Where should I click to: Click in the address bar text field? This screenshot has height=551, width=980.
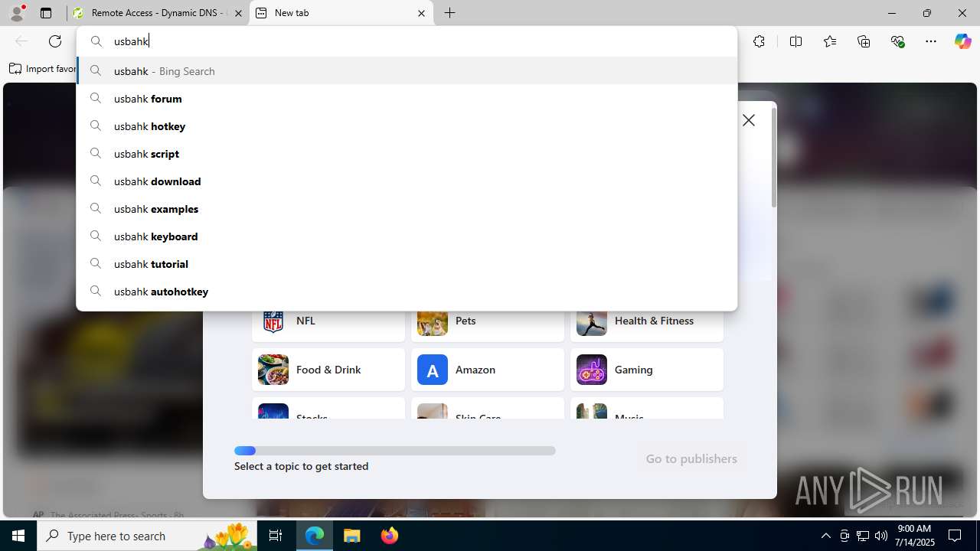tap(407, 41)
